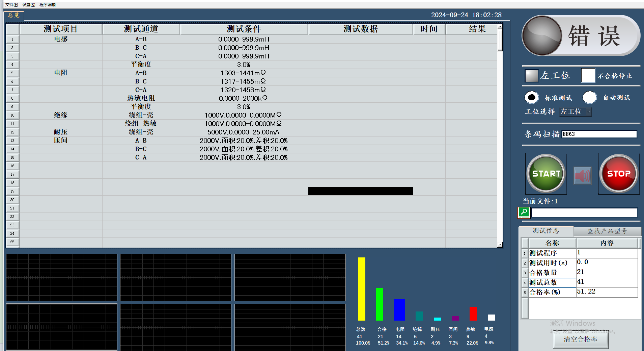Switch to the 查找产品型号 tab
This screenshot has width=644, height=351.
point(607,231)
